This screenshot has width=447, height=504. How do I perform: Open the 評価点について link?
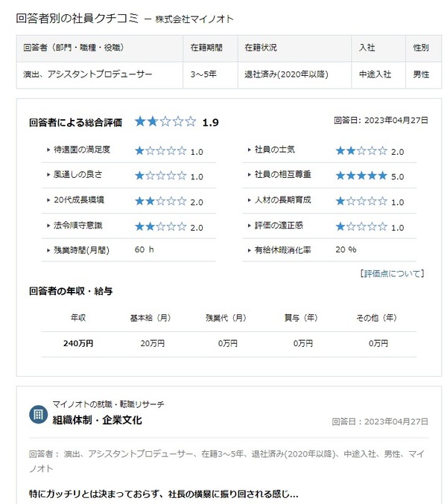393,274
